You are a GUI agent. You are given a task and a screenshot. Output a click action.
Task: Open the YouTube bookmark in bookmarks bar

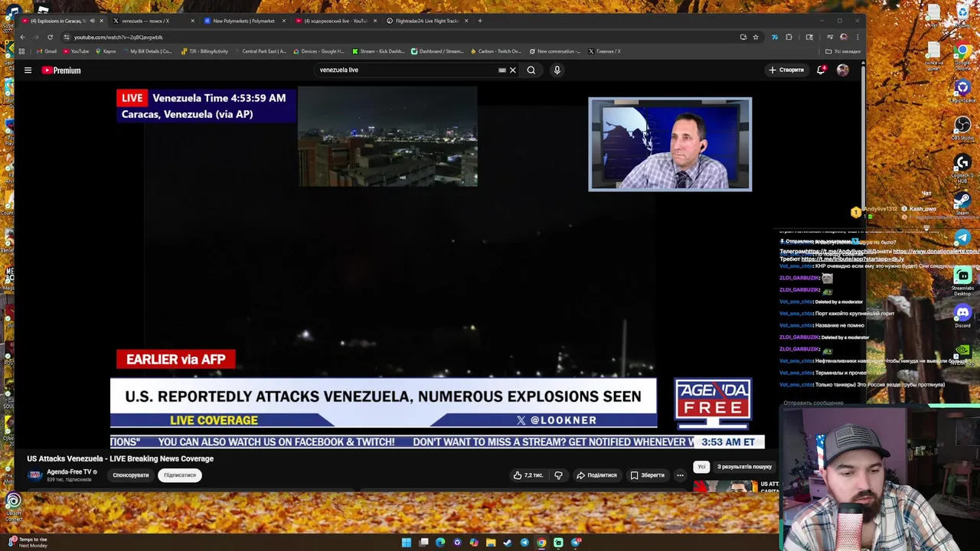click(x=76, y=51)
